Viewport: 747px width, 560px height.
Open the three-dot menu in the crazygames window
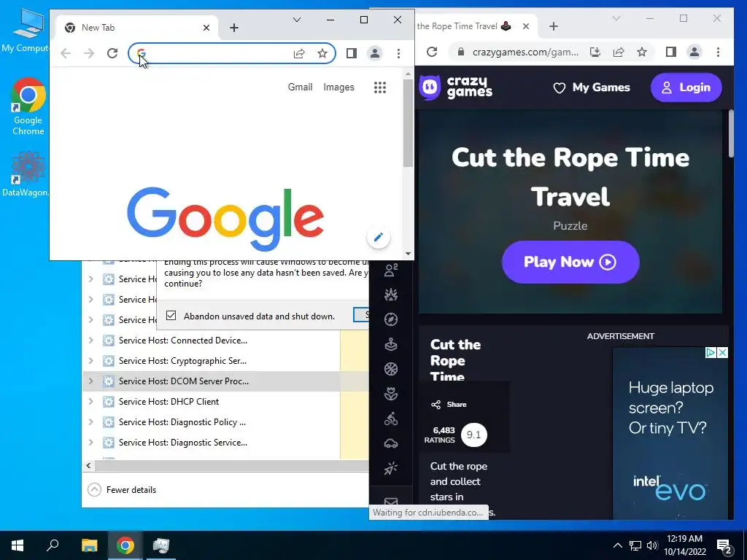pos(718,52)
